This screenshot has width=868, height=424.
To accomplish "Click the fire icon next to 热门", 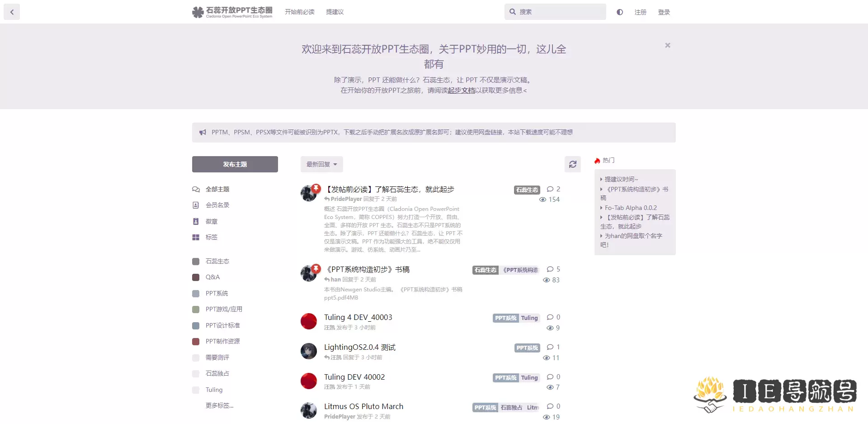I will click(597, 161).
